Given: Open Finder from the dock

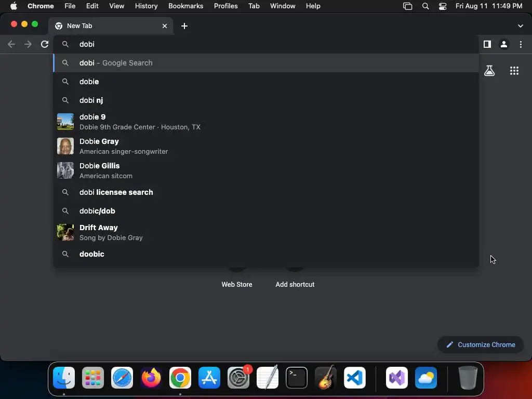Looking at the screenshot, I should [64, 378].
